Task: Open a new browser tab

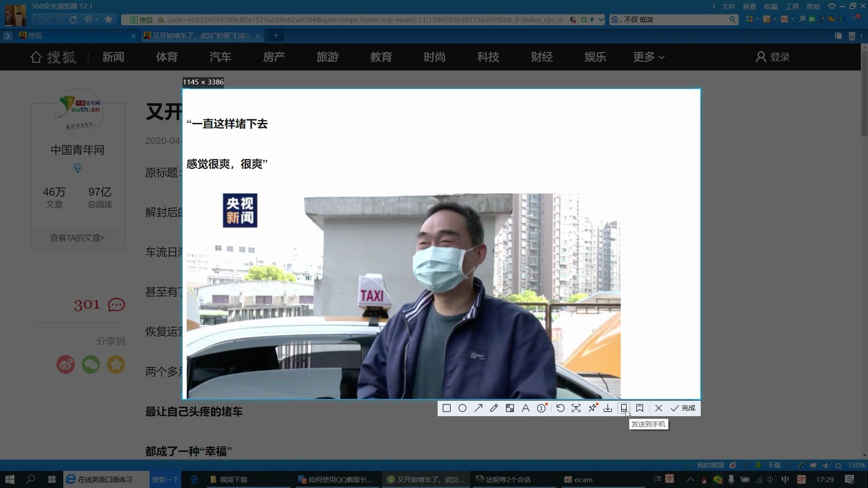Action: pos(276,36)
